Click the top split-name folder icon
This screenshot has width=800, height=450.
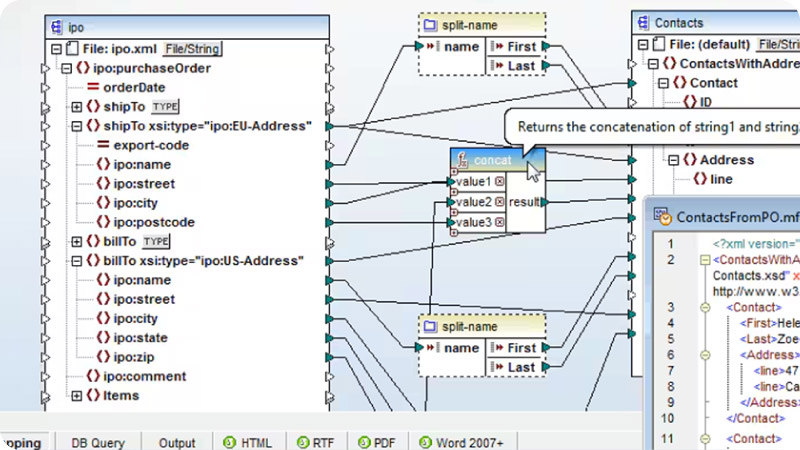pyautogui.click(x=430, y=24)
